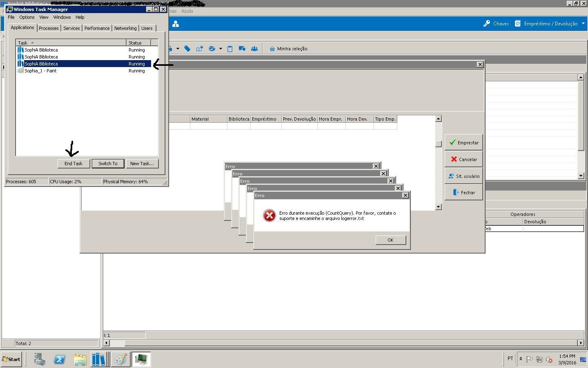Screen dimensions: 588x368
Task: Open PowerShell from the taskbar
Action: [60, 359]
